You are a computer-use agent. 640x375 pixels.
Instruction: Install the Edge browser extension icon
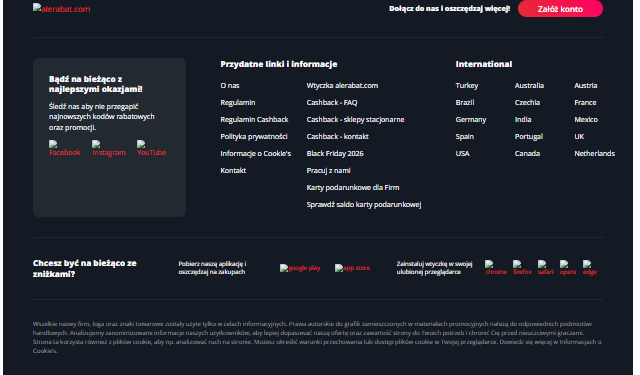[x=590, y=268]
